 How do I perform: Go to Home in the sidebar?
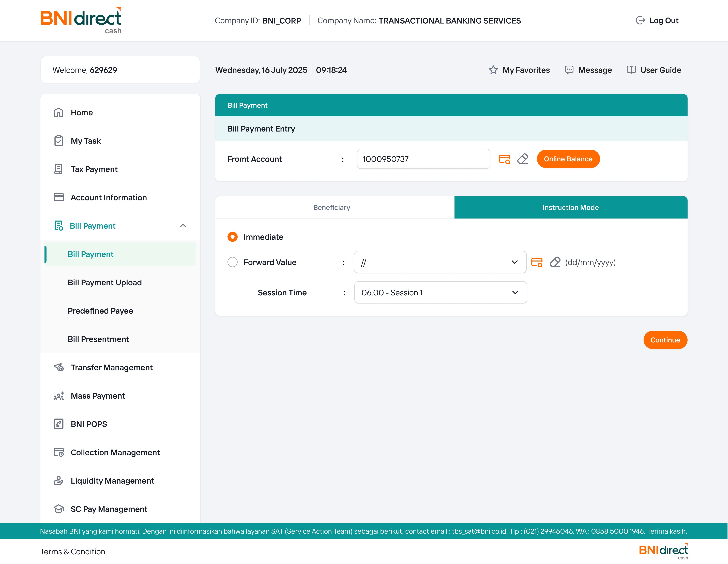[x=82, y=113]
